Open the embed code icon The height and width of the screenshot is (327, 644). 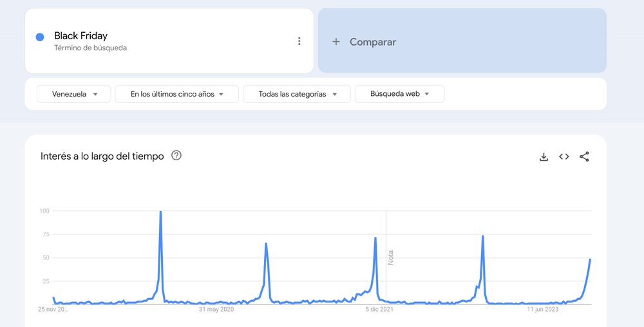(x=564, y=156)
